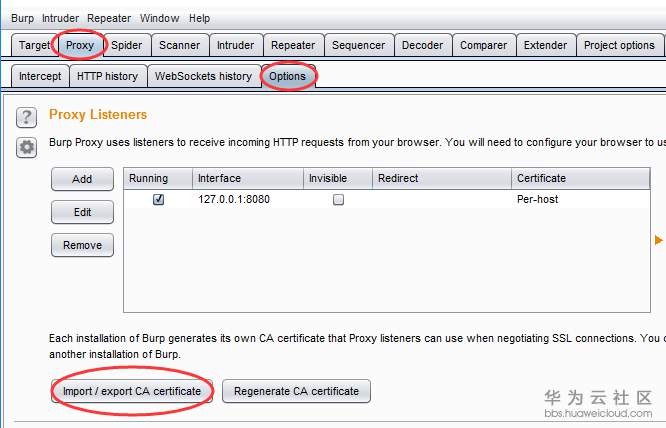Open the Decoder tab
This screenshot has height=428, width=666.
point(420,45)
